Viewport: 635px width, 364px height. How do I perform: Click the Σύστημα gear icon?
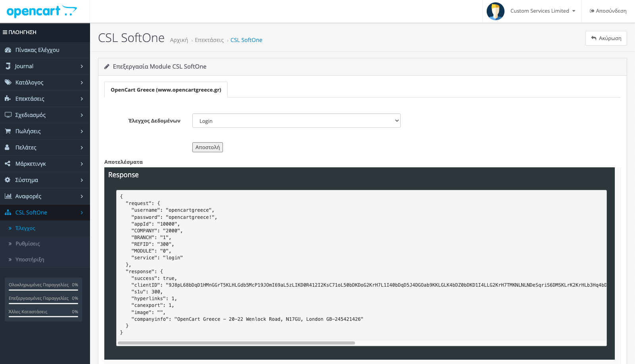coord(8,180)
